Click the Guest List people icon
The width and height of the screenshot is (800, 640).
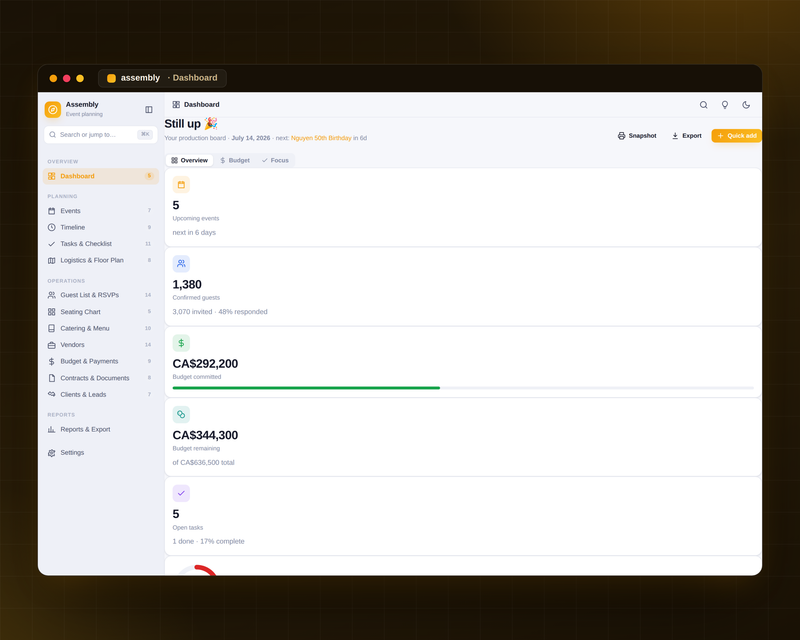[x=52, y=295]
